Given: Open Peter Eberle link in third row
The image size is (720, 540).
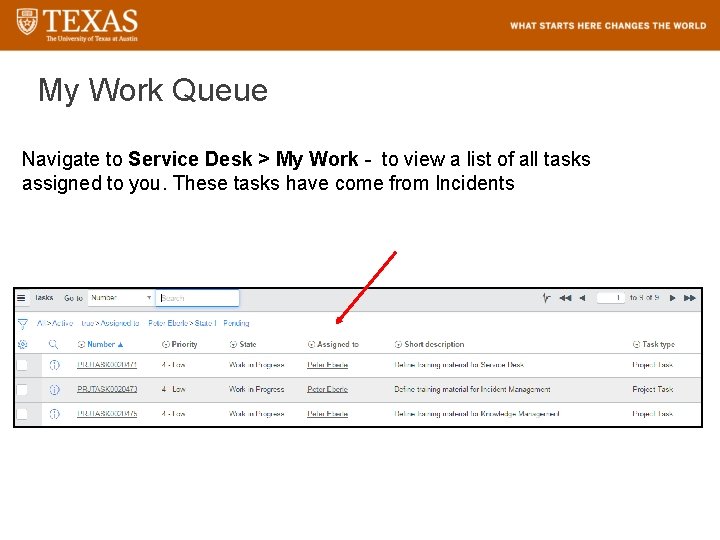Looking at the screenshot, I should [x=327, y=413].
